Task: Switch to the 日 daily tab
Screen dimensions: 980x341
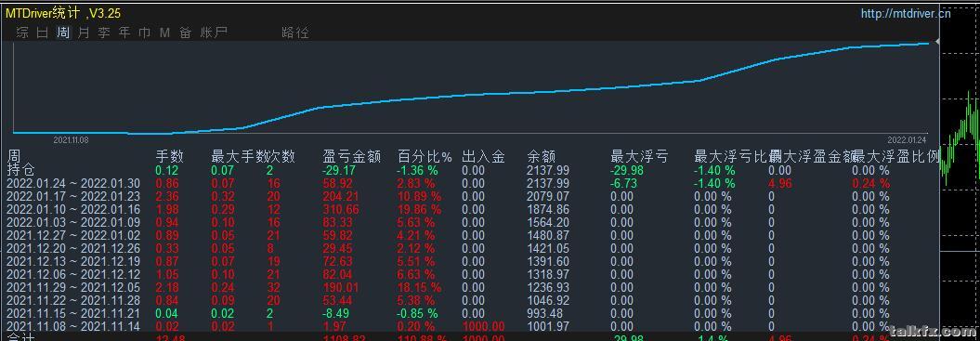Action: pyautogui.click(x=43, y=33)
